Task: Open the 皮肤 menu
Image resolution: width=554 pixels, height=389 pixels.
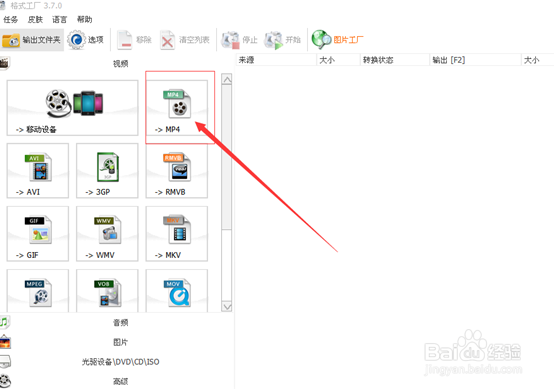Action: point(35,19)
